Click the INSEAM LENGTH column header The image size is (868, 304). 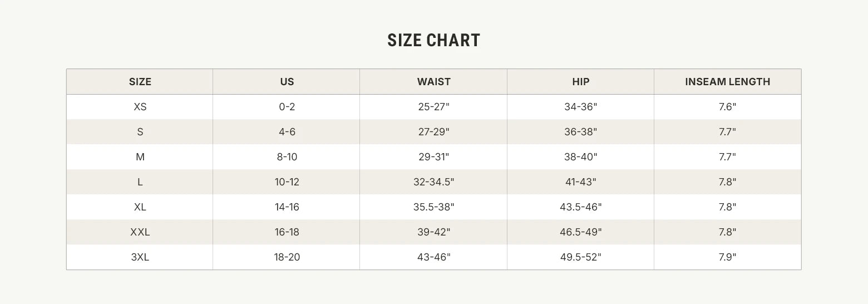[x=727, y=82]
